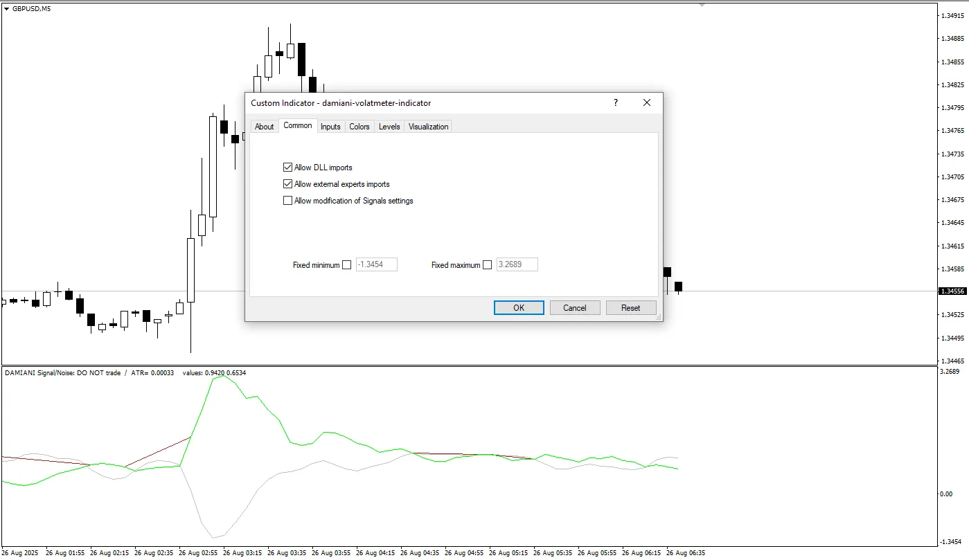
Task: Click the Cancel button
Action: pyautogui.click(x=574, y=308)
